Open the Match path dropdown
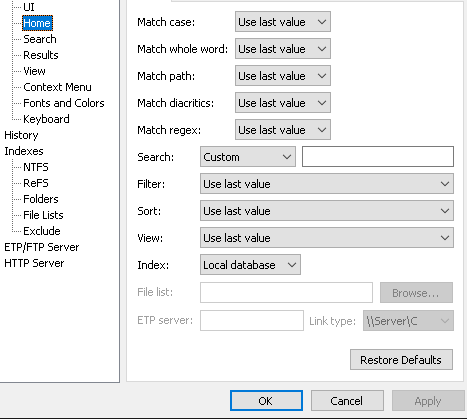The image size is (467, 419). click(283, 76)
